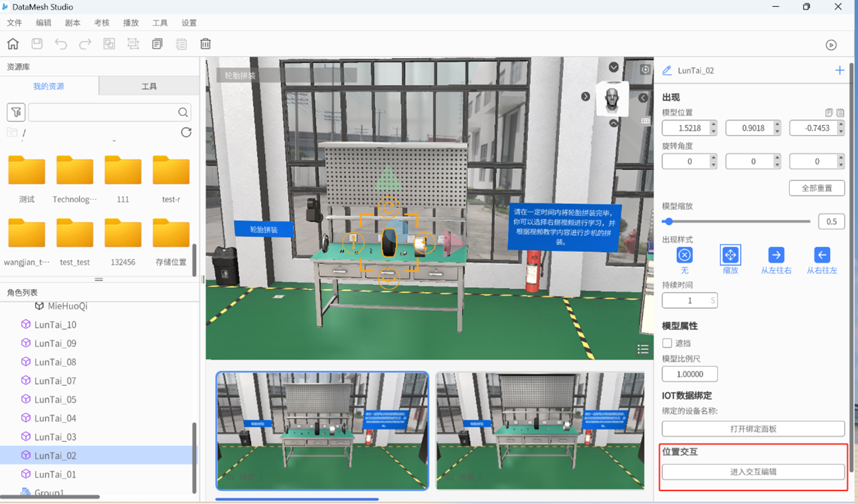Click the head avatar view cube

[x=612, y=99]
